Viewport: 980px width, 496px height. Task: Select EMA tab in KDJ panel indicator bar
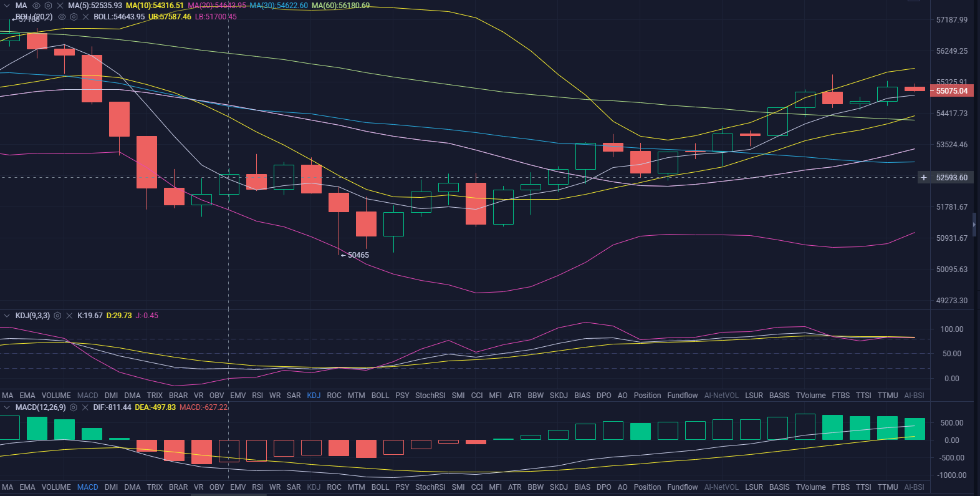[x=27, y=396]
